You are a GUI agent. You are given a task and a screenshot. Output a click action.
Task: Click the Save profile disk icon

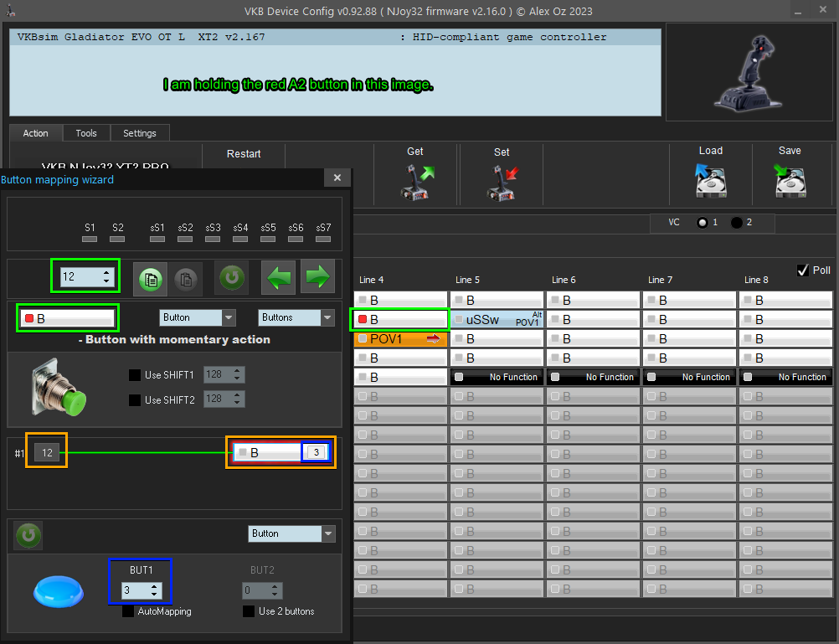coord(790,179)
